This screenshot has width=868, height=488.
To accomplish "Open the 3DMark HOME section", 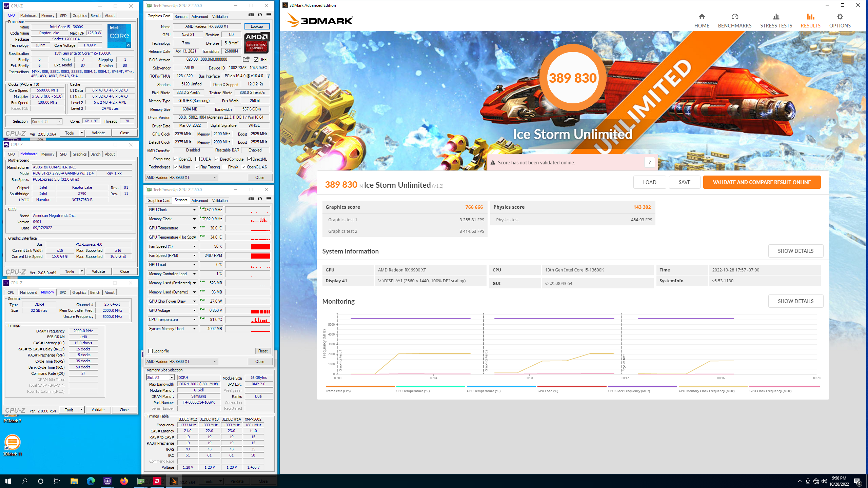I will 702,21.
